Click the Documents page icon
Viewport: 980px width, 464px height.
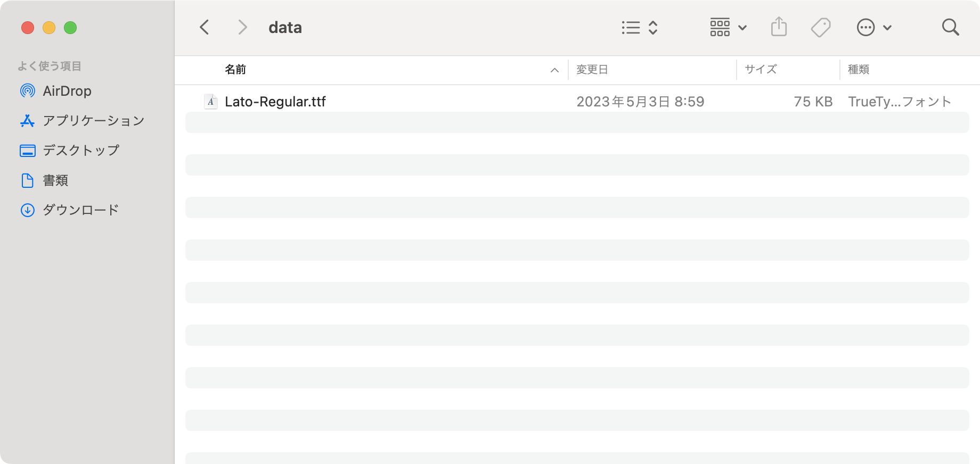click(28, 180)
